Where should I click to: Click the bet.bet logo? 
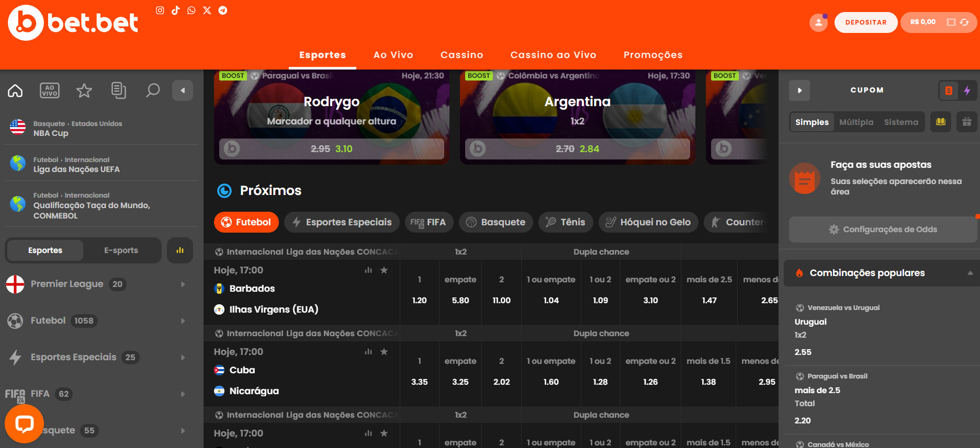(x=73, y=22)
